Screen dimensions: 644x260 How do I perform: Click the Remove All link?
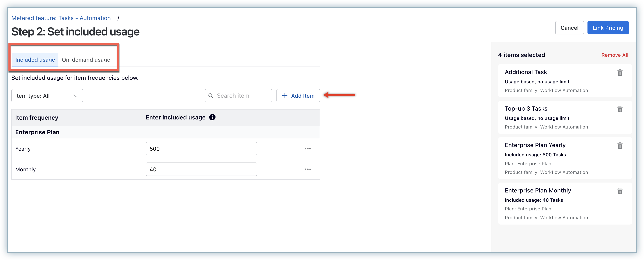coord(614,55)
